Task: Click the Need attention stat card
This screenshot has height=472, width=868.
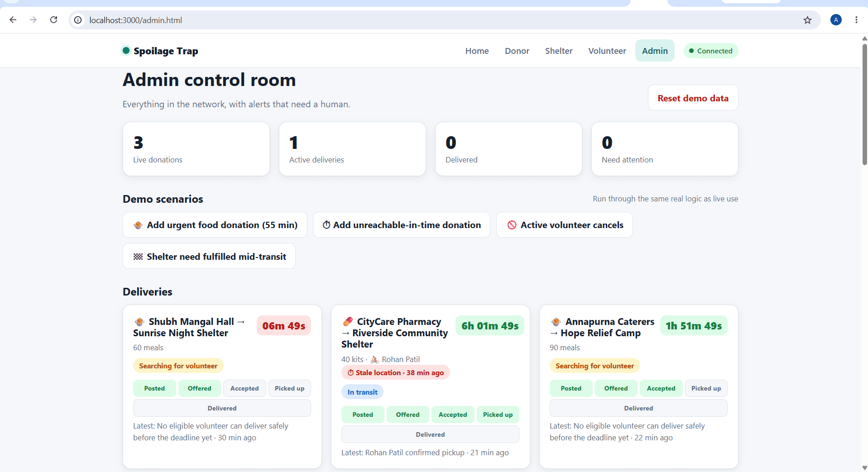Action: pos(665,149)
